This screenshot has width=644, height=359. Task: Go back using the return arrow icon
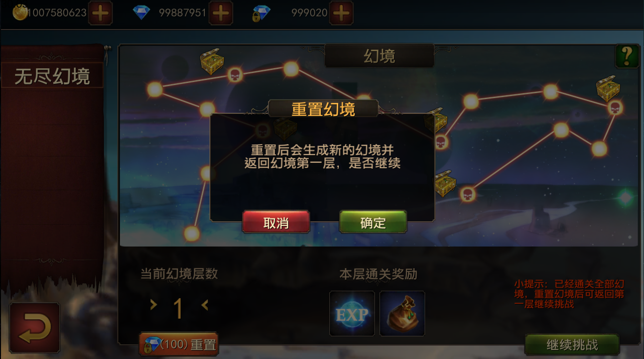[35, 328]
